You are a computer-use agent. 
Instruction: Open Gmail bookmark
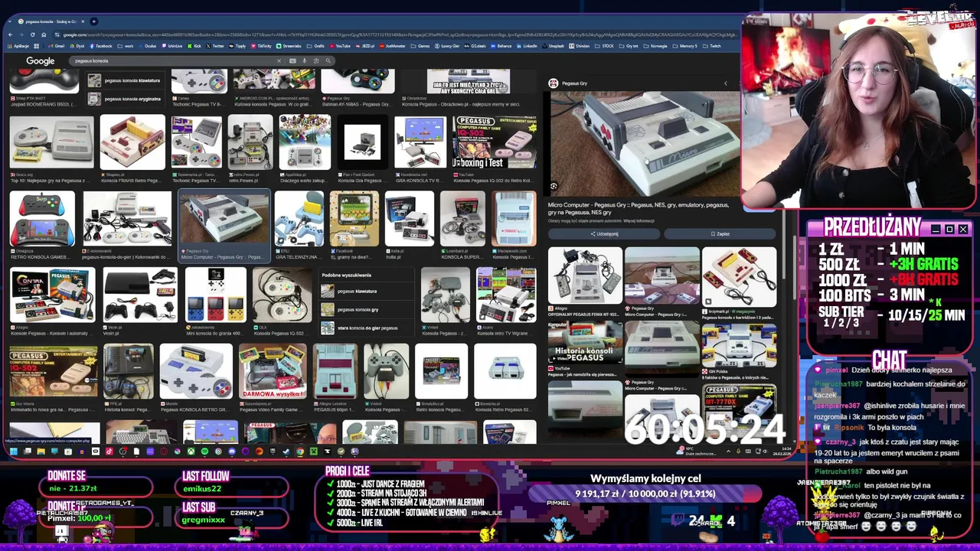tap(56, 46)
